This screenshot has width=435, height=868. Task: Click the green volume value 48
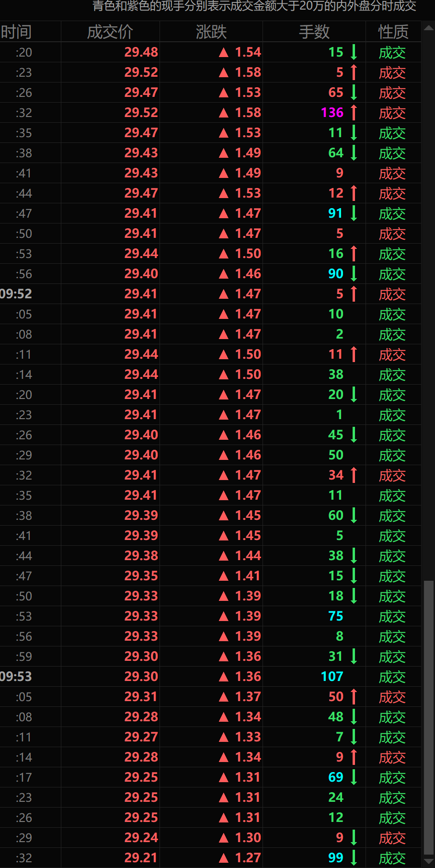336,717
